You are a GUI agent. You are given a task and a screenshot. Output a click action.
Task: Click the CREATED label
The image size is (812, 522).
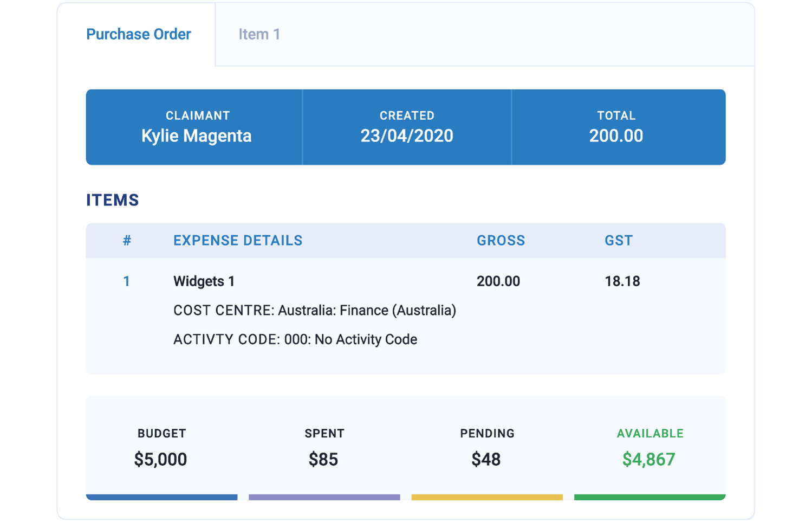[x=407, y=115]
